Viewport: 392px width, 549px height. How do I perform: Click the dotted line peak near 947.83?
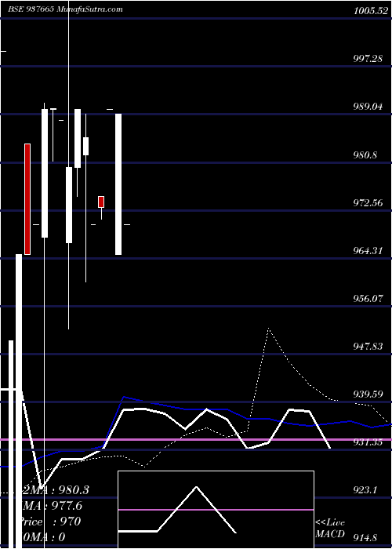[268, 328]
